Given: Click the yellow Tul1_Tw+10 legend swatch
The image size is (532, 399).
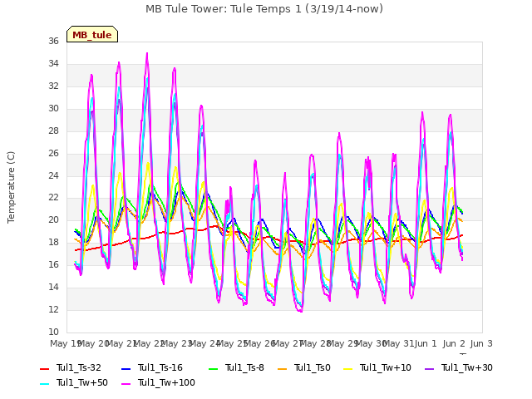Looking at the screenshot, I should pyautogui.click(x=347, y=368).
